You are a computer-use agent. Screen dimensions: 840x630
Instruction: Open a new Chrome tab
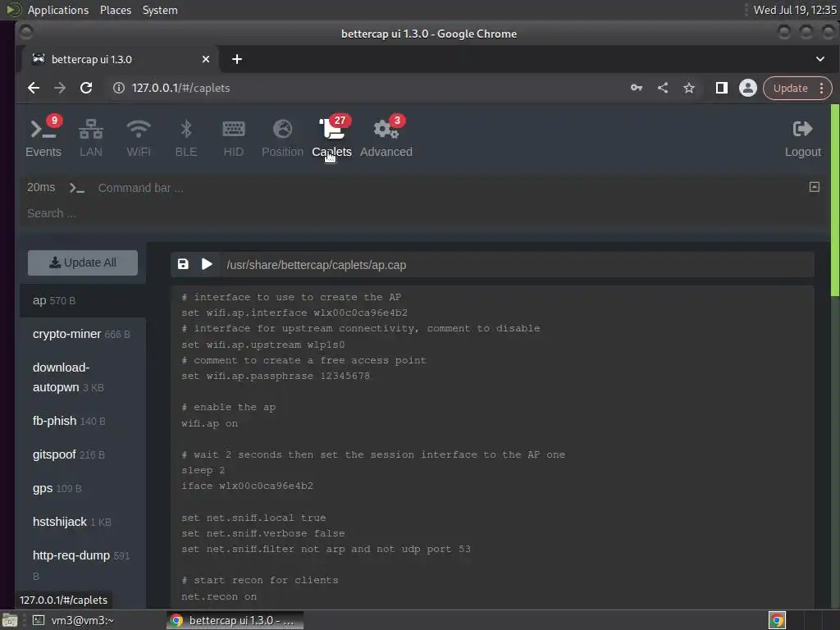[237, 59]
